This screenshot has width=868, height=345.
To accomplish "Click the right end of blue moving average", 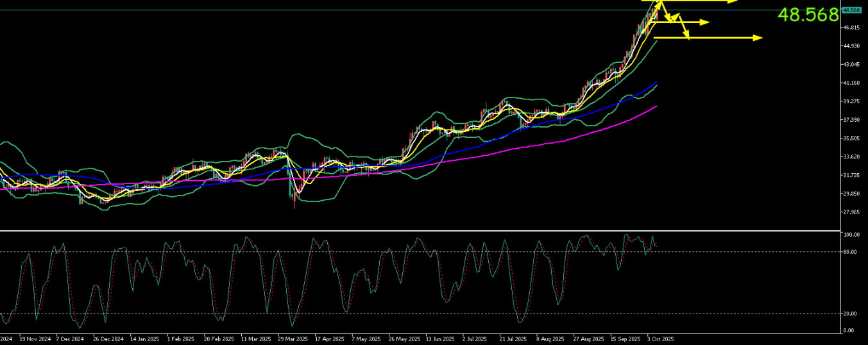I will [656, 83].
